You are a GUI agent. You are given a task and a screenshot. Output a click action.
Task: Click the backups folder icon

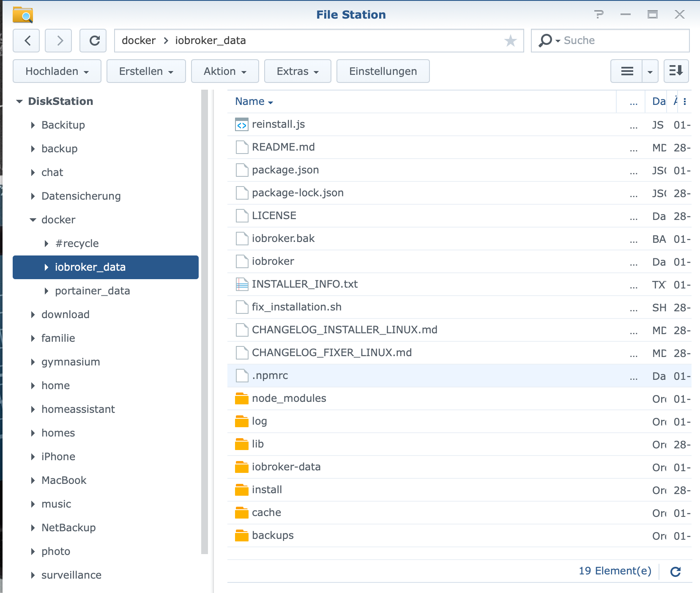(242, 535)
